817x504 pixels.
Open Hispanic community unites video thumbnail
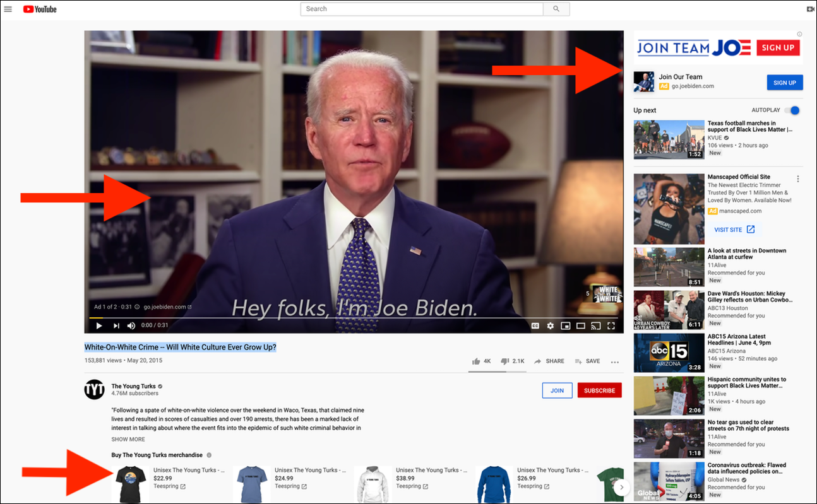tap(669, 396)
